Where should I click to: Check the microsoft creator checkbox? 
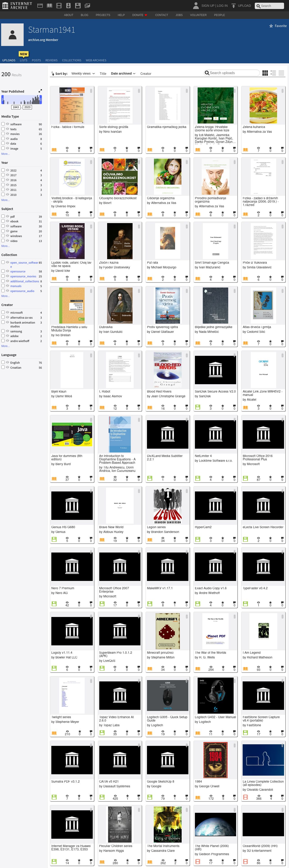3,312
